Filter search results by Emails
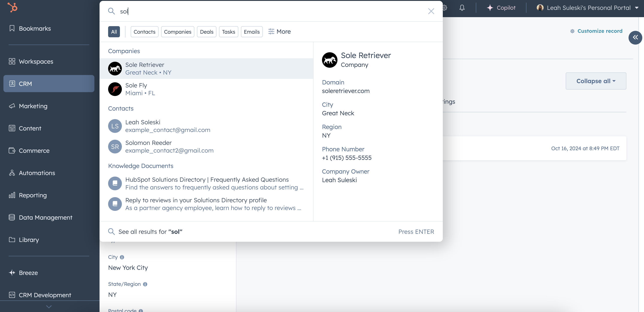This screenshot has height=312, width=644. click(x=252, y=32)
